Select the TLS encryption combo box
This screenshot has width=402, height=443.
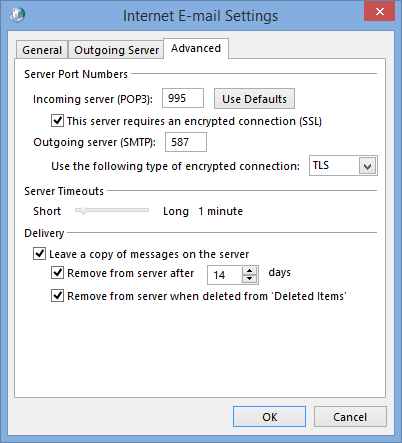(343, 165)
